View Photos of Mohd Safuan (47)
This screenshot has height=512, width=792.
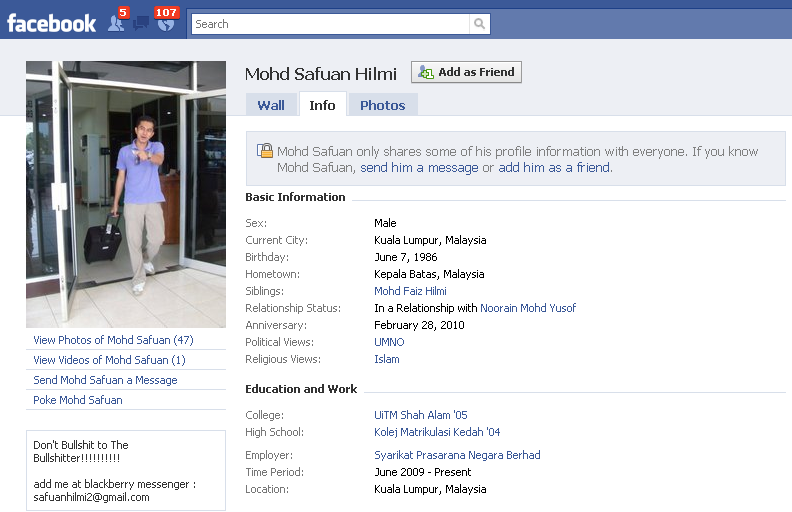tap(113, 340)
